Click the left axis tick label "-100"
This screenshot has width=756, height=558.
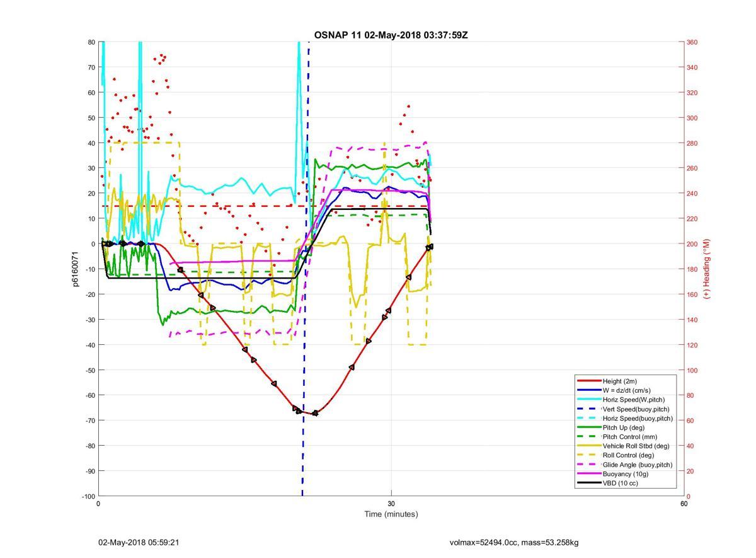tap(88, 496)
